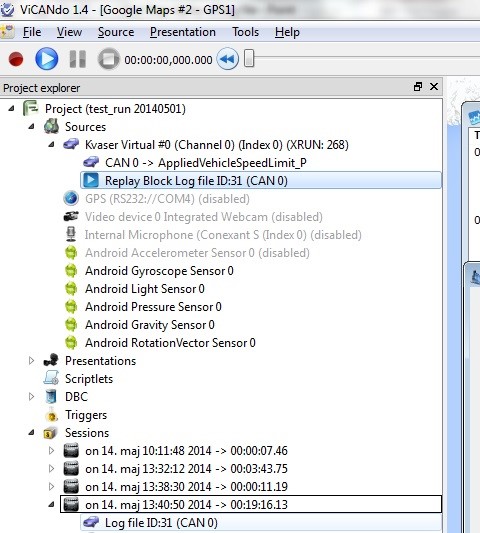Open the Source menu
Image resolution: width=480 pixels, height=533 pixels.
pyautogui.click(x=116, y=32)
